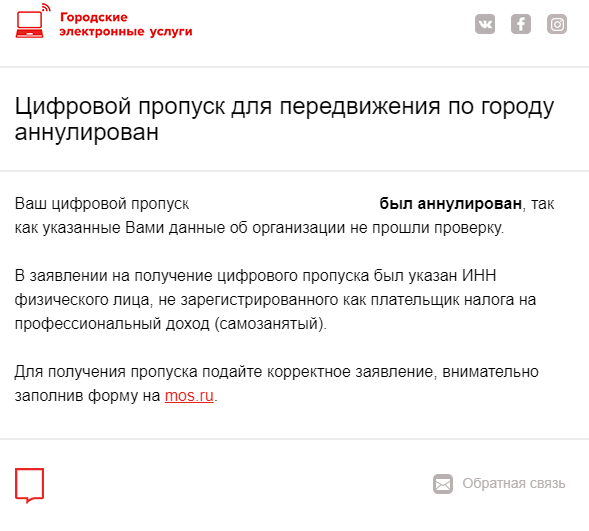Click the word 'аннулирован' in the heading

87,132
